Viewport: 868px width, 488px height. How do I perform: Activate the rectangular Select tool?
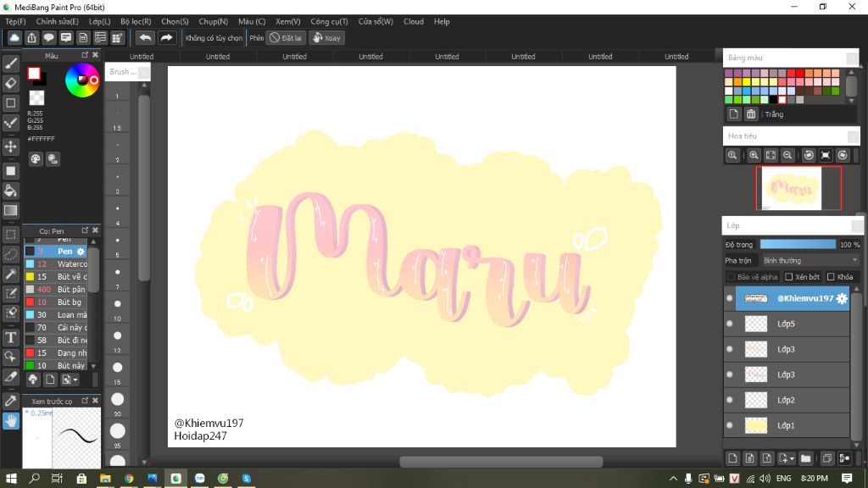[10, 235]
